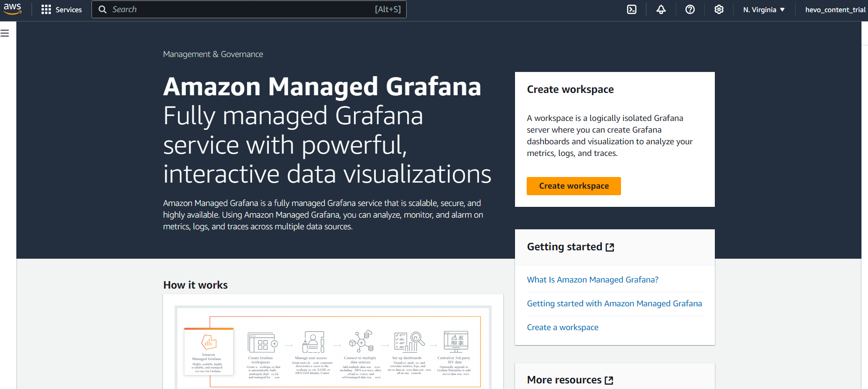Click the Manage user access diagram icon
This screenshot has width=868, height=389.
pos(313,342)
